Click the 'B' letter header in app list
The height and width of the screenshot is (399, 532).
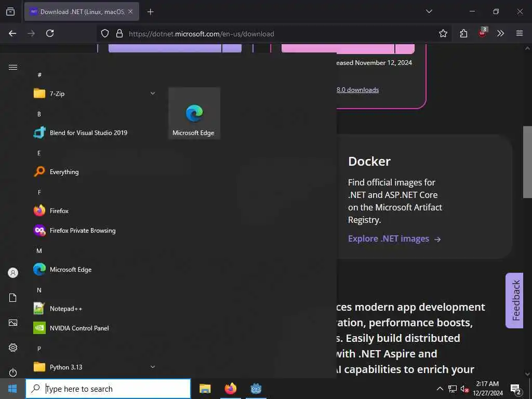coord(39,114)
